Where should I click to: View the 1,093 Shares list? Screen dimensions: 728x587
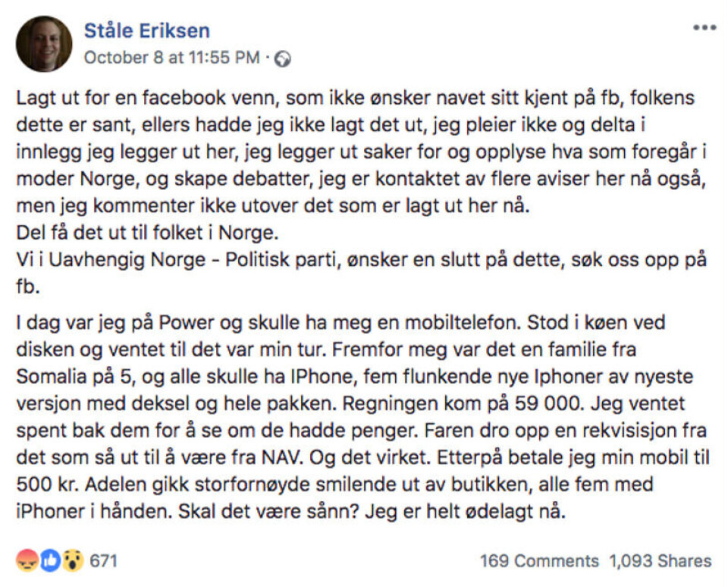660,561
